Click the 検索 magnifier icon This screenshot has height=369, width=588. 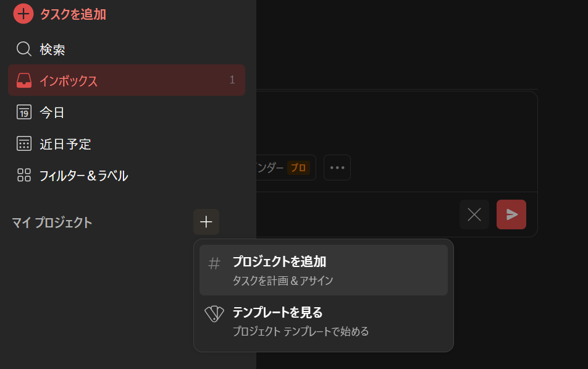point(24,49)
